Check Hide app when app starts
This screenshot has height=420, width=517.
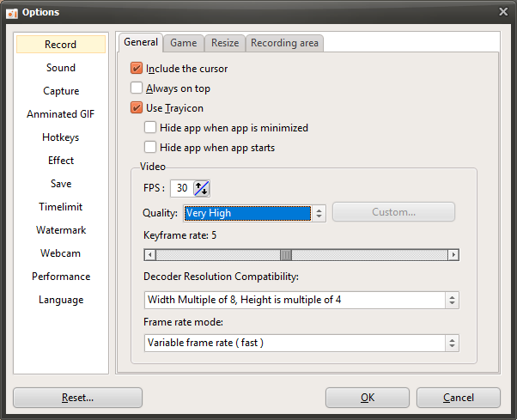(x=150, y=148)
